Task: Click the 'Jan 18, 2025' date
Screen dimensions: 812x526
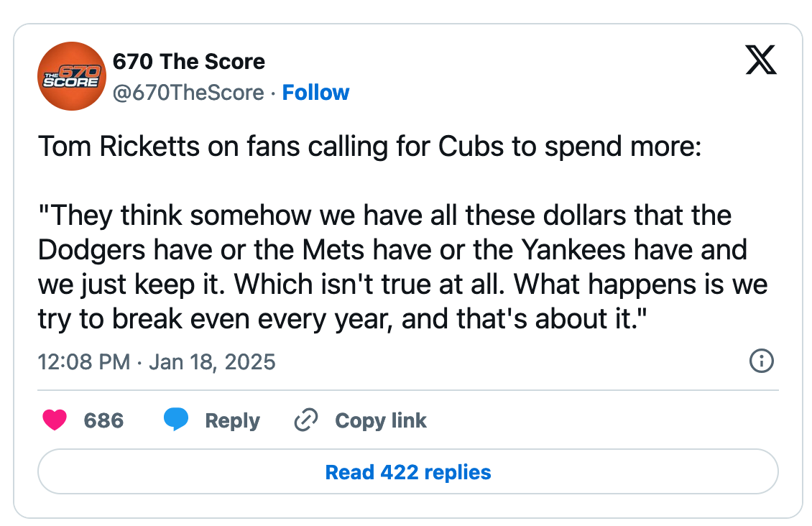Action: tap(212, 361)
